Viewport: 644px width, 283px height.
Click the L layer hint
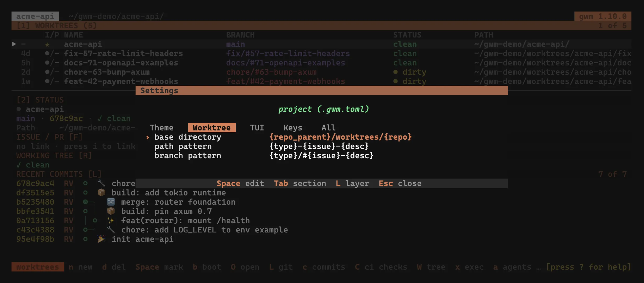pos(352,183)
